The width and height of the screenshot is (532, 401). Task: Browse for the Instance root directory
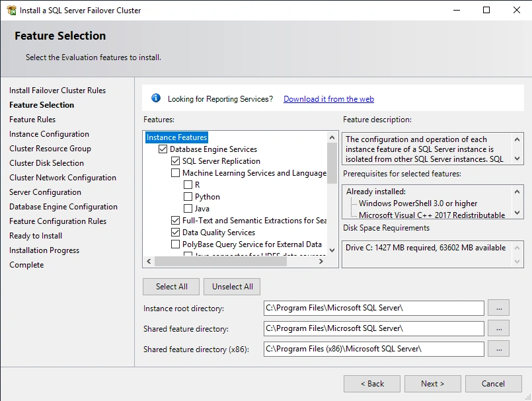tap(499, 308)
